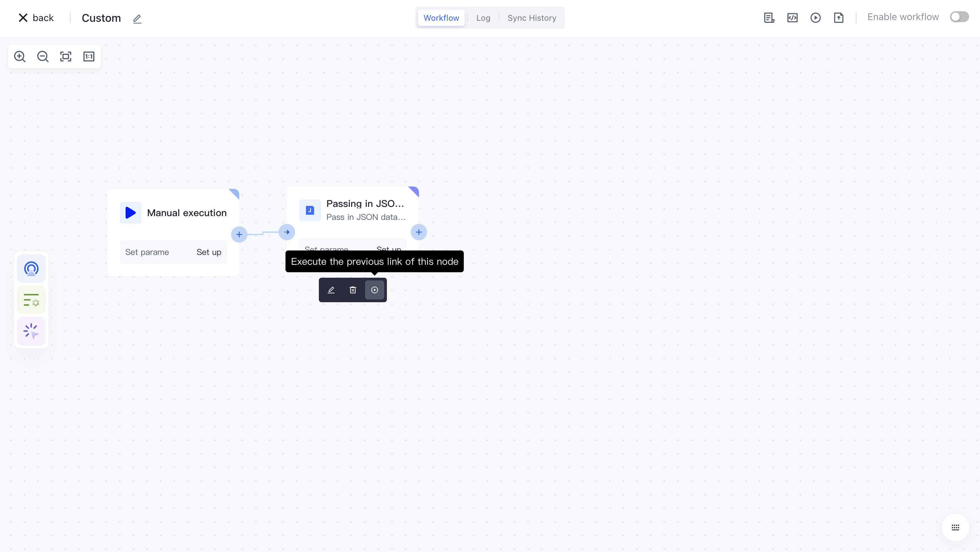Run workflow with header play icon
Viewport: 980px width, 552px height.
click(x=815, y=17)
